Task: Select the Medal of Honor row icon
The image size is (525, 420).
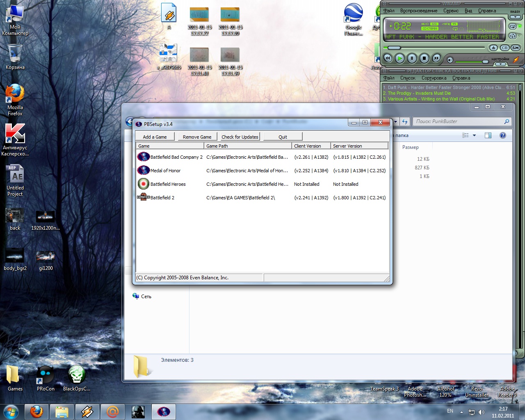Action: [143, 170]
